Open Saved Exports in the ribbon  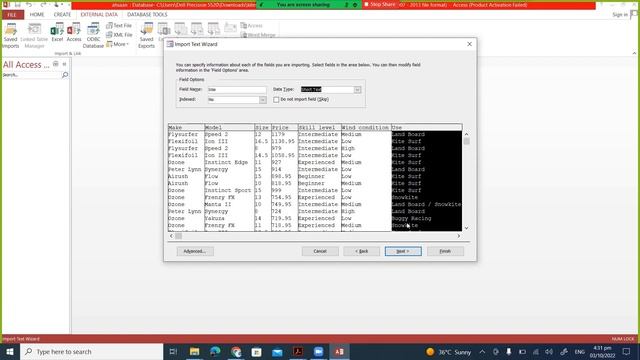tap(146, 35)
